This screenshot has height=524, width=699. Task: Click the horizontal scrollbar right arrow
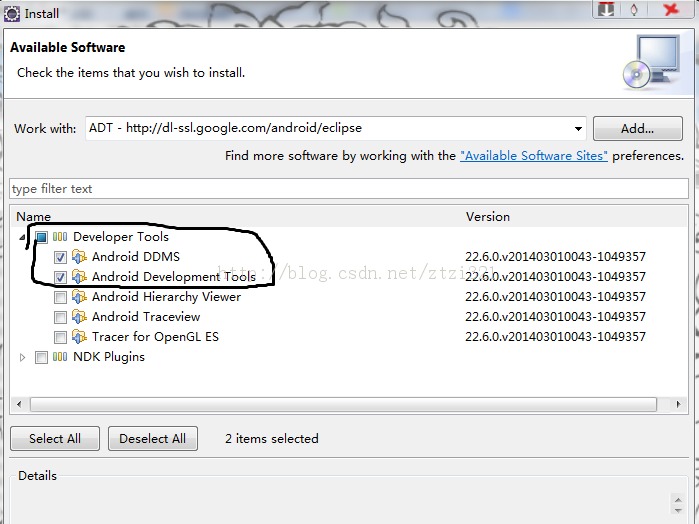[x=678, y=404]
